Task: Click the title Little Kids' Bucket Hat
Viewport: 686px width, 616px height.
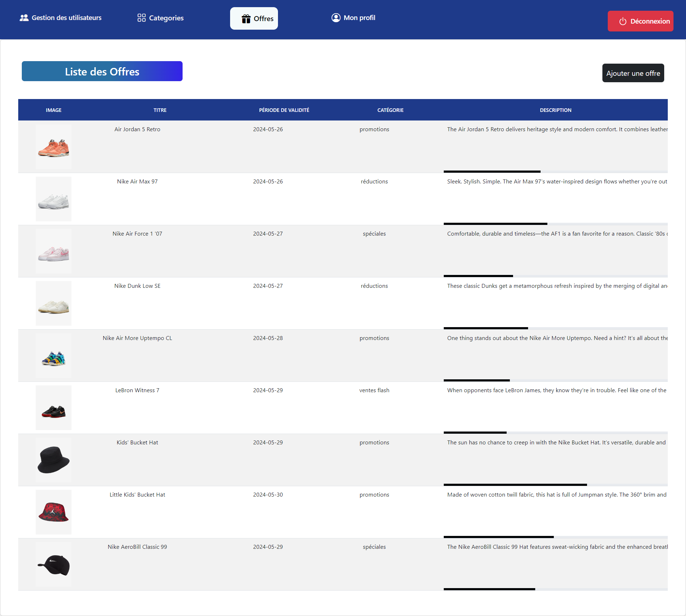Action: (x=137, y=495)
